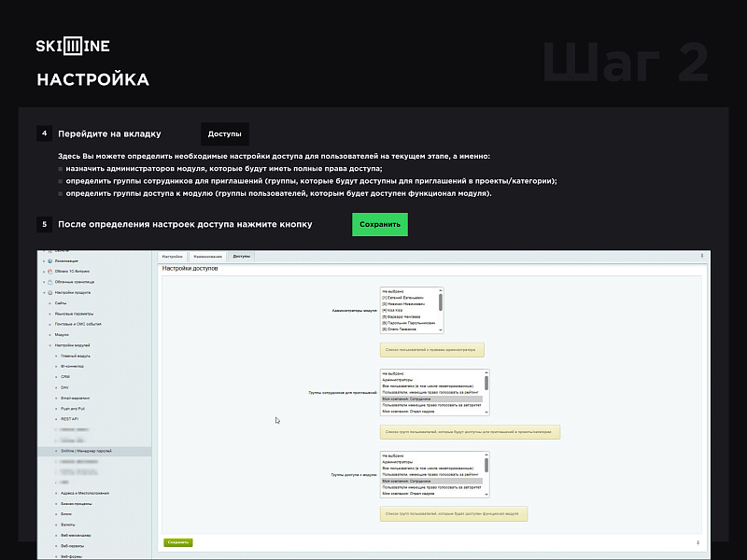
Task: Collapse the Настройки продукта node arrow
Action: [x=44, y=292]
